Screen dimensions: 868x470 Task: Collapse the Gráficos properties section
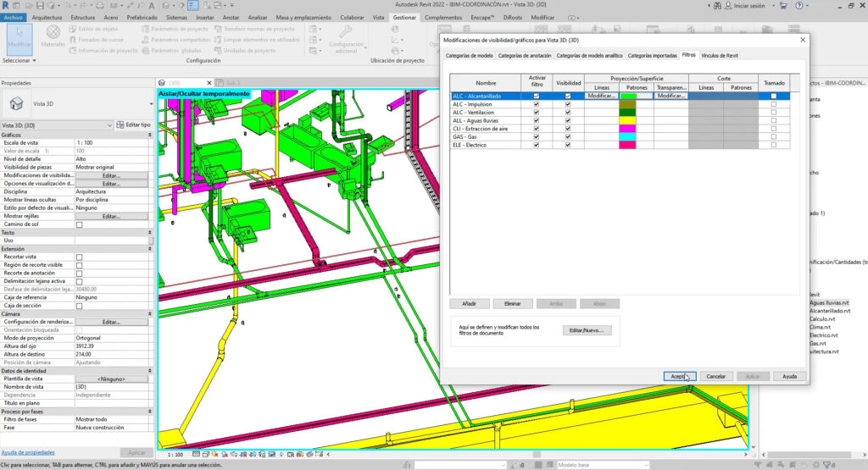click(x=149, y=135)
